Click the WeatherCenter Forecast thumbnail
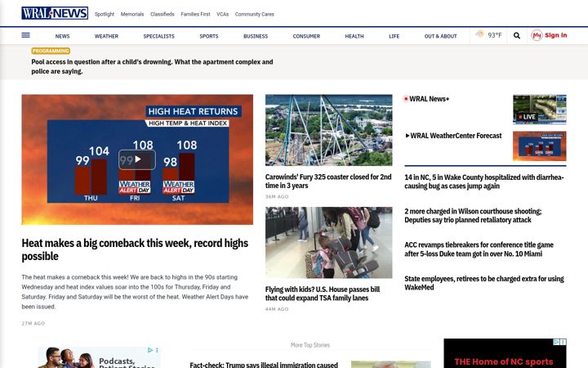The image size is (588, 368). pyautogui.click(x=540, y=146)
